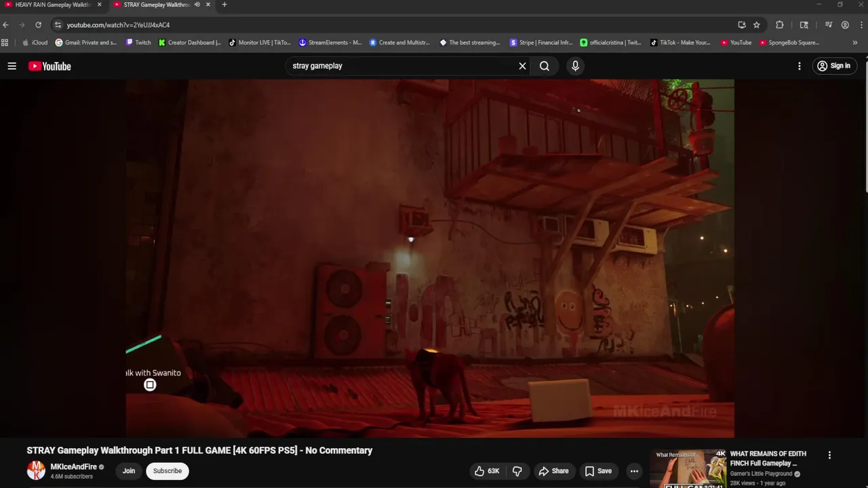This screenshot has height=488, width=868.
Task: Open iCloud bookmark
Action: click(35, 43)
